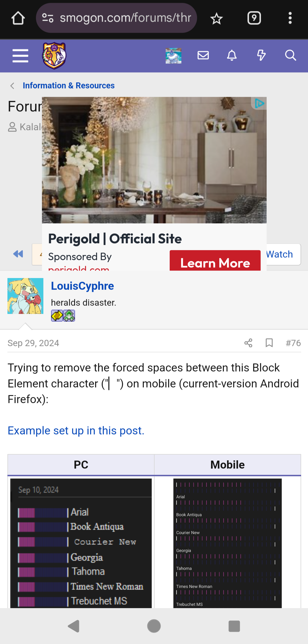Jump to first page with double arrow

tap(18, 254)
